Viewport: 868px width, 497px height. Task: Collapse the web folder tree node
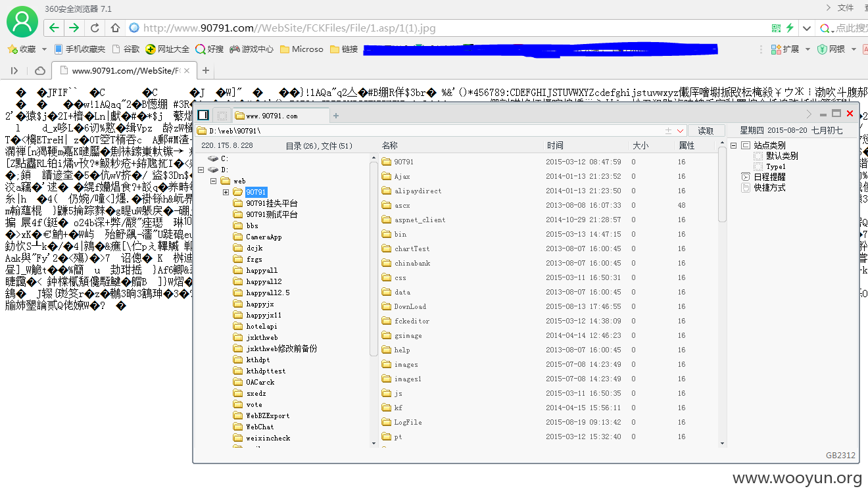point(213,181)
